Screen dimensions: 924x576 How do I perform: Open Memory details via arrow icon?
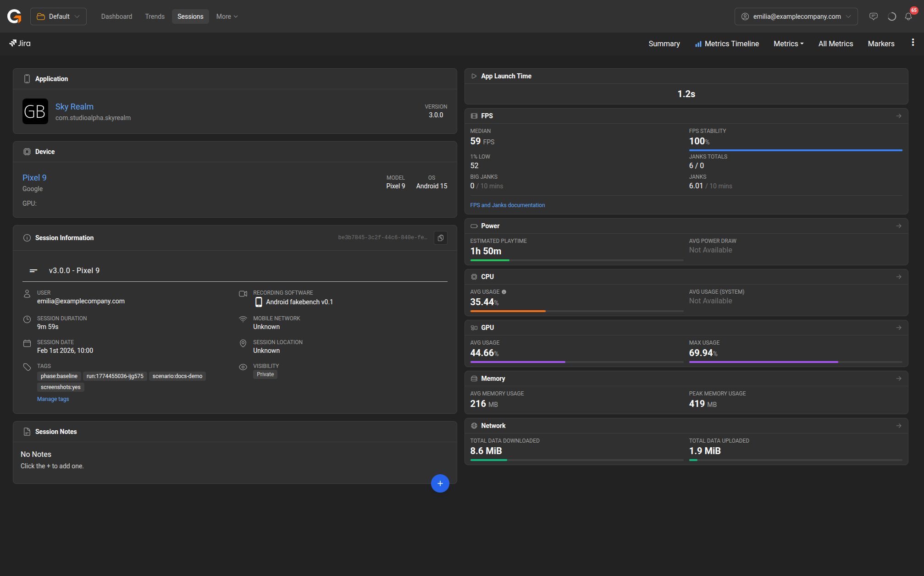pos(899,379)
